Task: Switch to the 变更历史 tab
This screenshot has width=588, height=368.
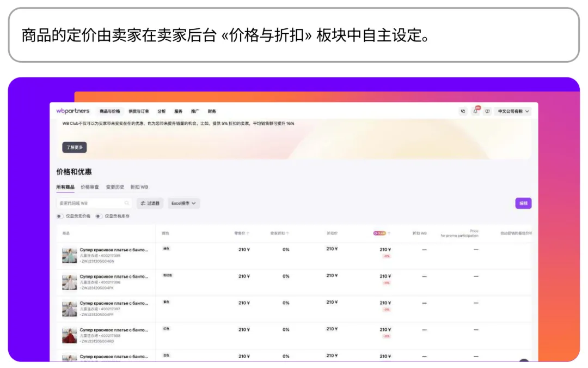Action: click(x=115, y=187)
